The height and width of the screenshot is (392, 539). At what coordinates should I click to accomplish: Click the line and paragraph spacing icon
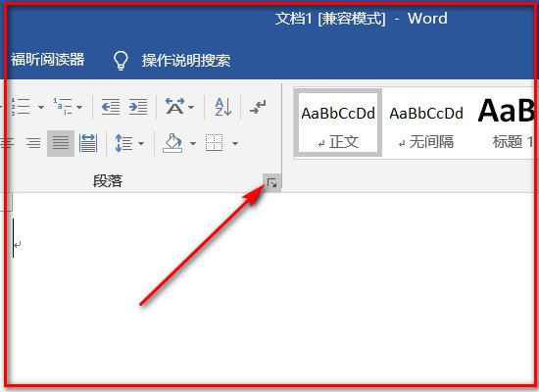(x=123, y=143)
